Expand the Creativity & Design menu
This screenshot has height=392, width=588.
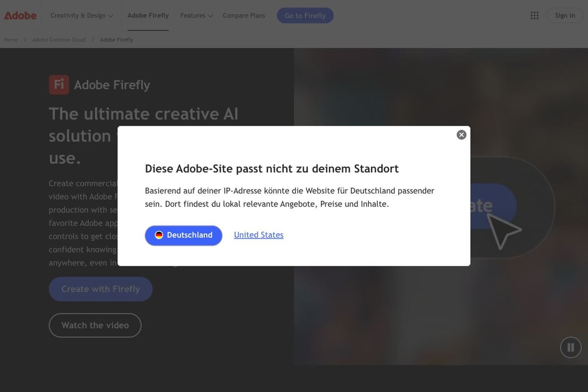[82, 15]
